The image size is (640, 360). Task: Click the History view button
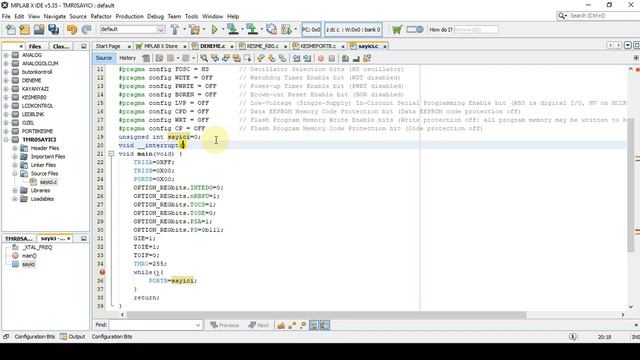pos(127,58)
